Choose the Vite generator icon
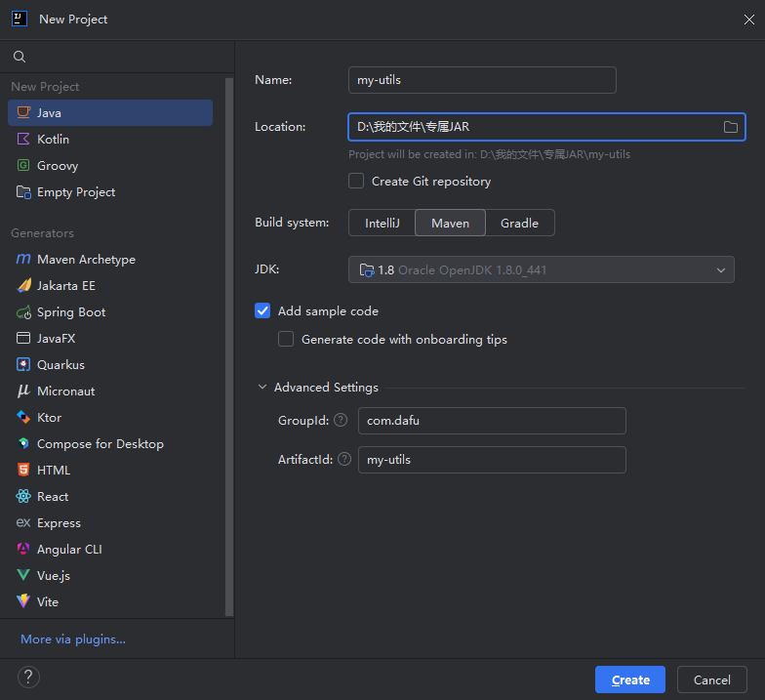765x700 pixels. point(23,601)
